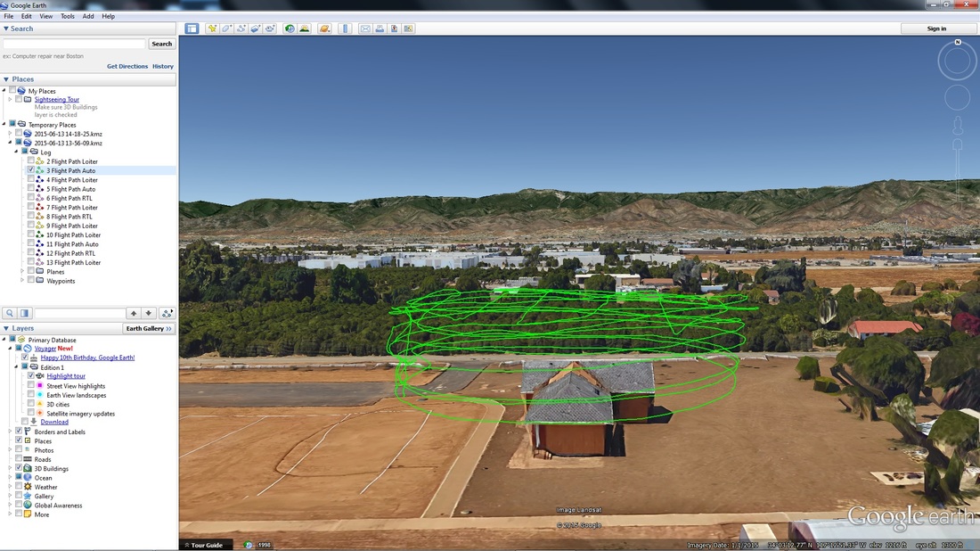
Task: Click the compass look-around ring control
Action: coord(957,62)
